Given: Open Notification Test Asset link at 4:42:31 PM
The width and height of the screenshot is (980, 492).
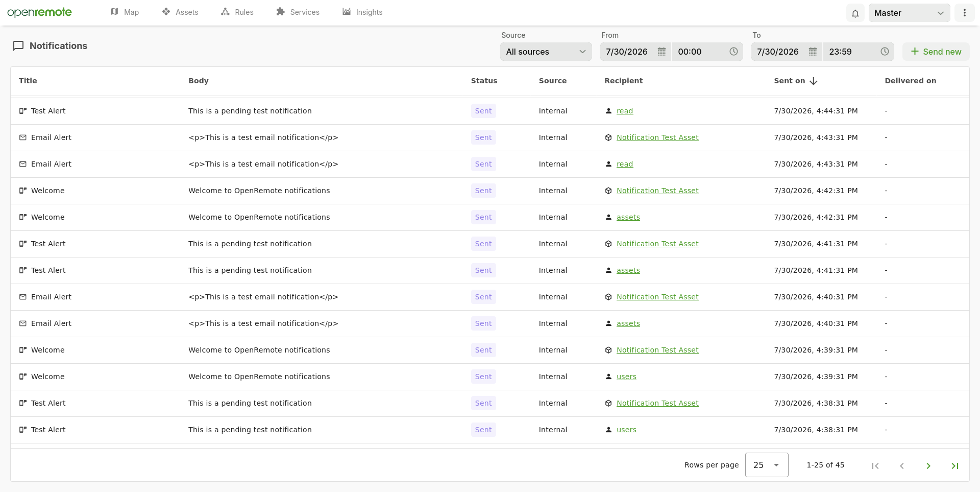Looking at the screenshot, I should click(x=657, y=191).
